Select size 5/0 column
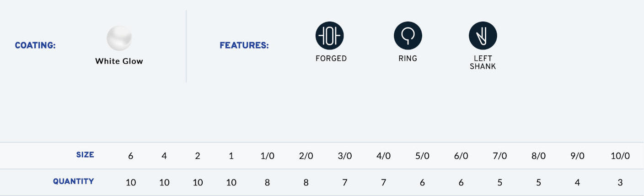The width and height of the screenshot is (644, 196). [422, 156]
